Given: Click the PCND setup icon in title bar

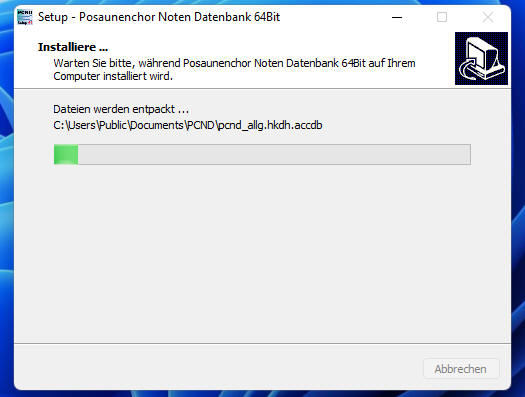Looking at the screenshot, I should click(25, 17).
